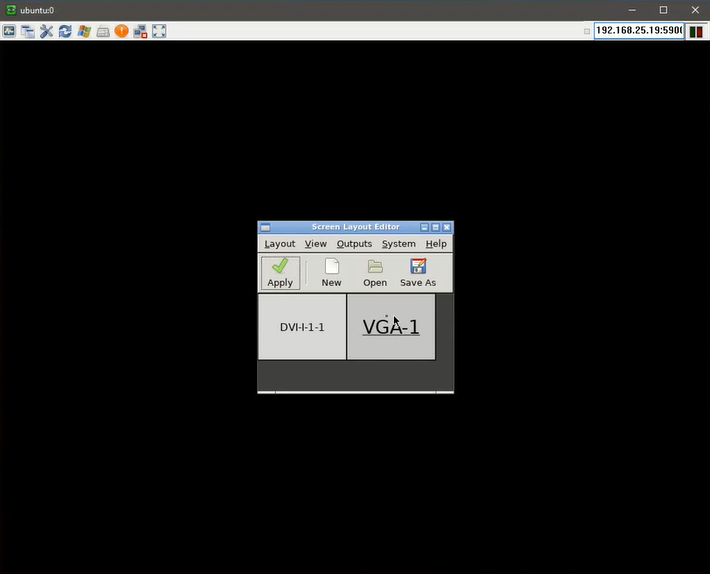
Task: Select the VGA-1 output box
Action: 391,327
